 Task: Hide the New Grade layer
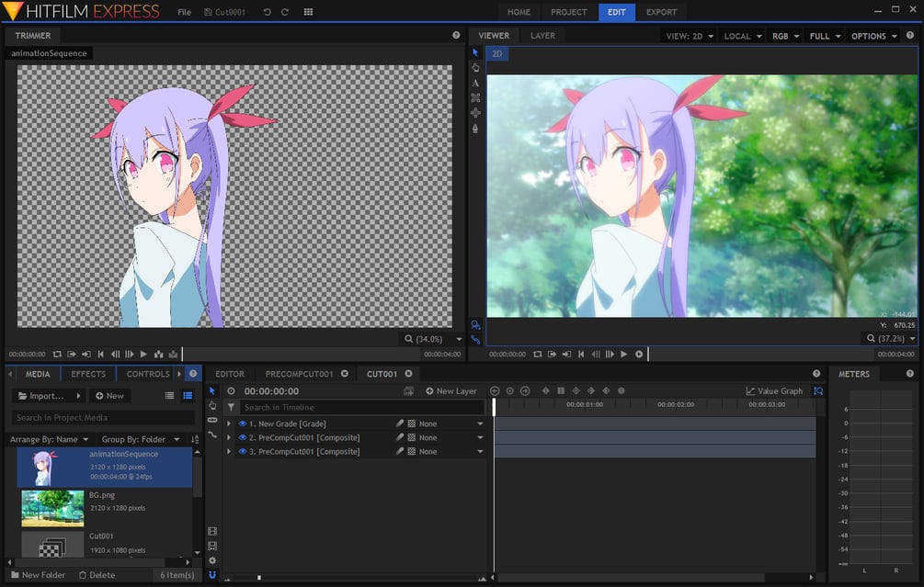click(x=241, y=423)
